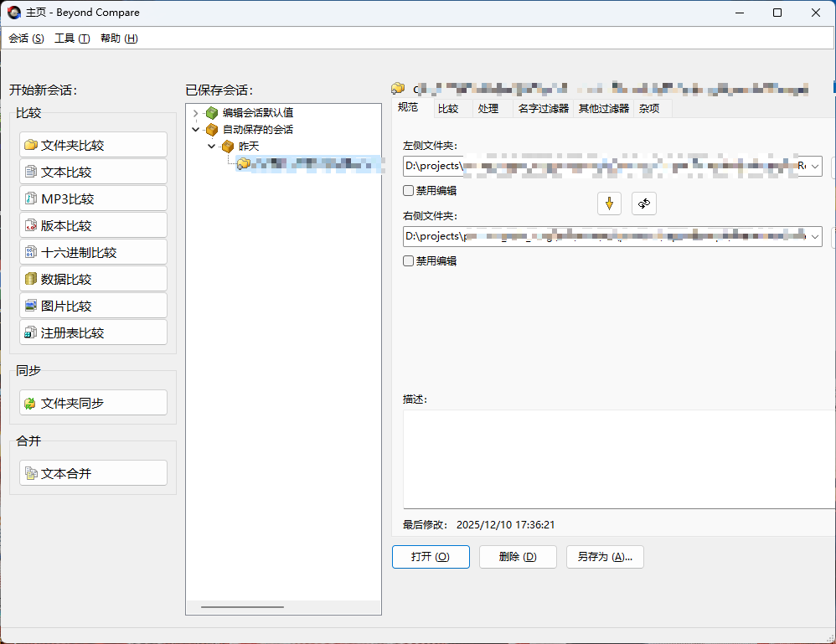The image size is (836, 644).
Task: Toggle 禁用编辑 under the right folder
Action: 409,260
